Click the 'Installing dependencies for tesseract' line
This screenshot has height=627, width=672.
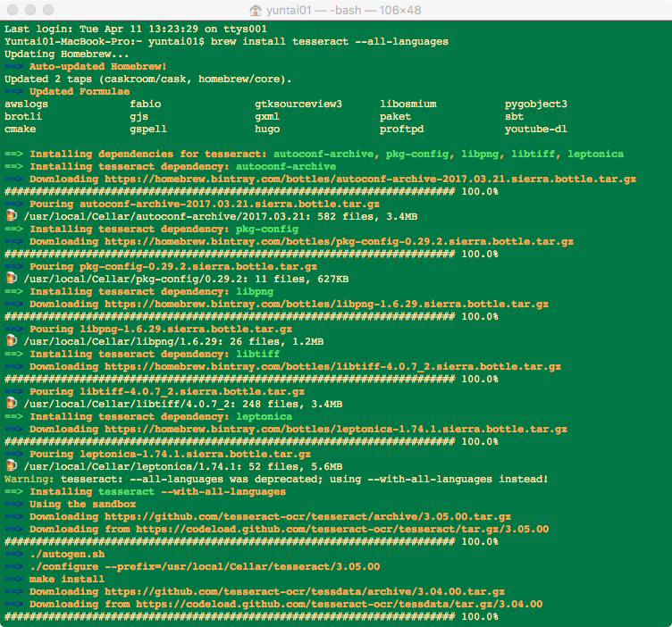click(315, 155)
